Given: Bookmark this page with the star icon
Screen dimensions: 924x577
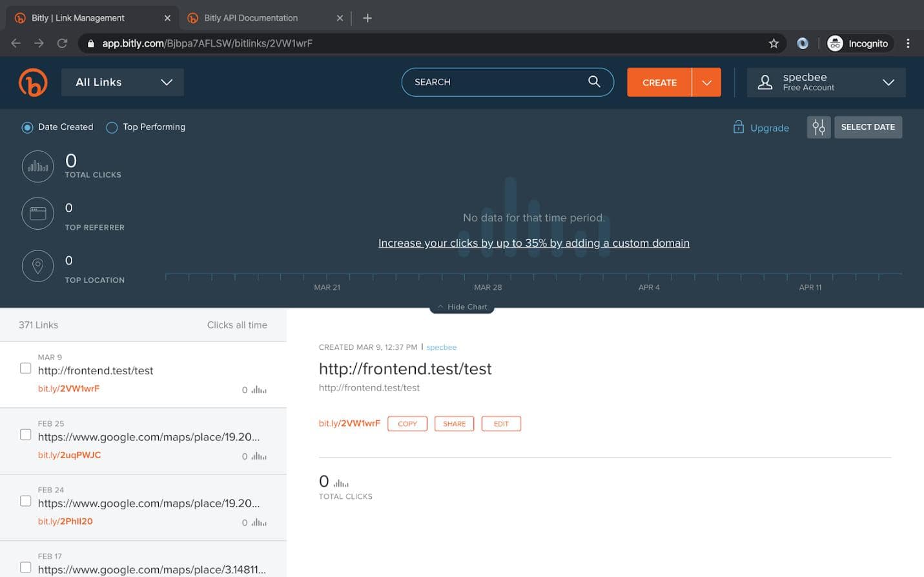Looking at the screenshot, I should click(x=774, y=43).
